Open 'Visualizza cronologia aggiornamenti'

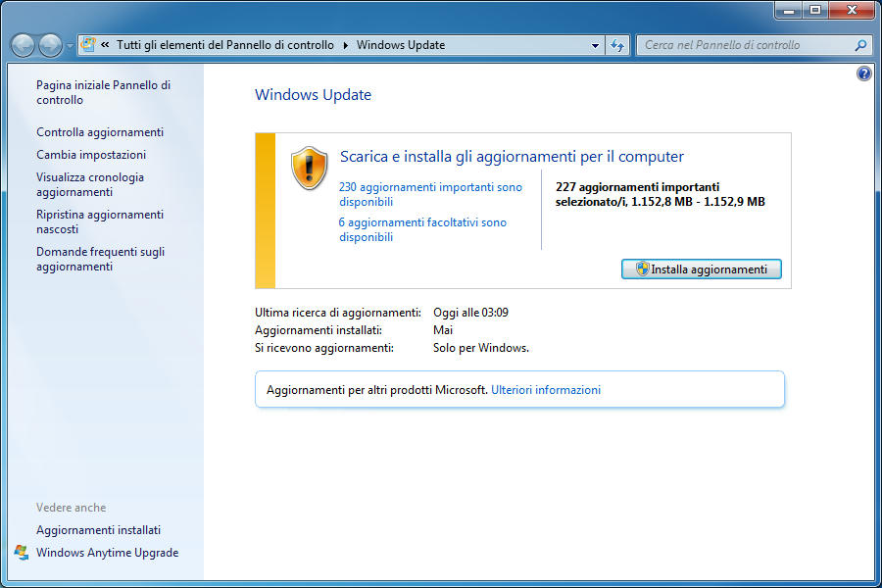(x=90, y=184)
